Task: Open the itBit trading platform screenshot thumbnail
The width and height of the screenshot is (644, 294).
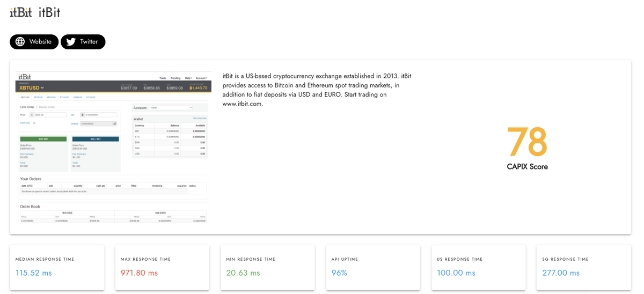Action: (113, 147)
